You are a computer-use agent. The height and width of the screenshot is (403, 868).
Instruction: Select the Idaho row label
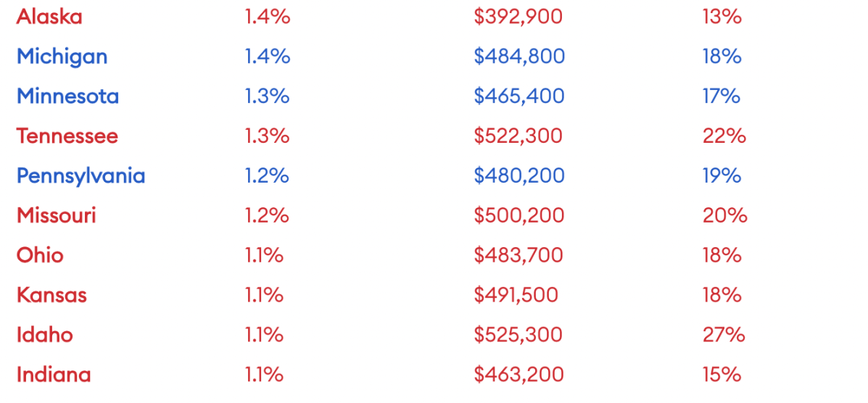[x=45, y=335]
